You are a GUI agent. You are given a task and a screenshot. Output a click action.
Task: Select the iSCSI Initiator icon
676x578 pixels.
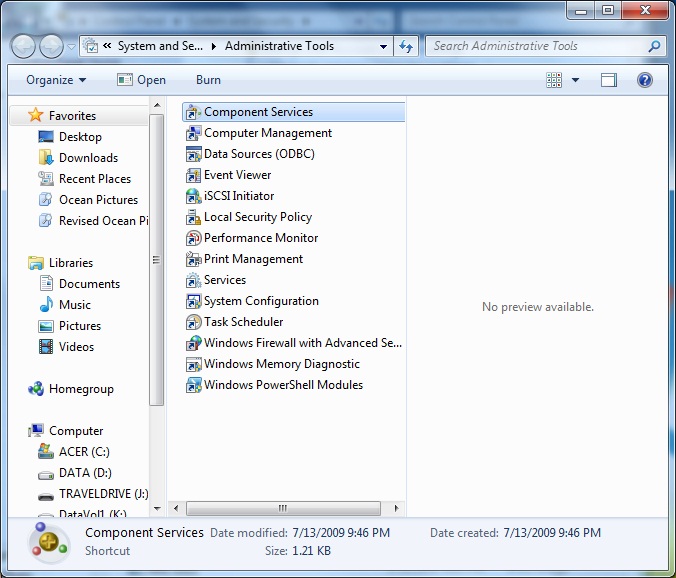193,196
